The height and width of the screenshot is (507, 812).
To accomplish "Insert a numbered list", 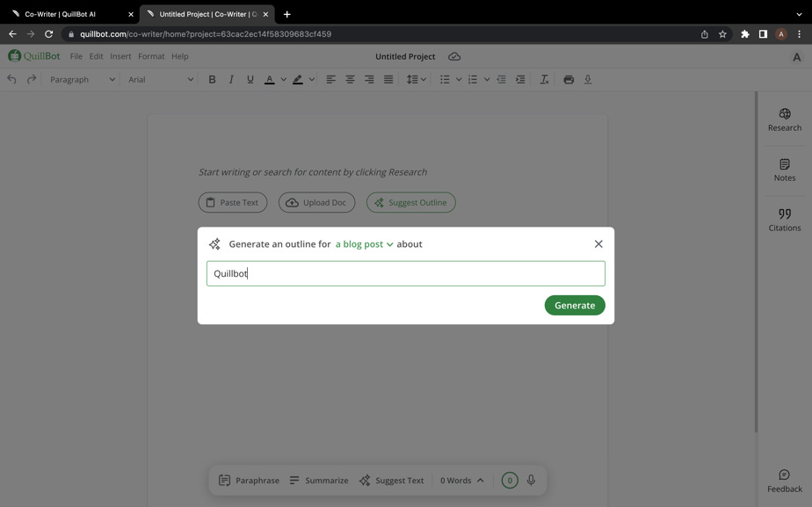I will (473, 79).
